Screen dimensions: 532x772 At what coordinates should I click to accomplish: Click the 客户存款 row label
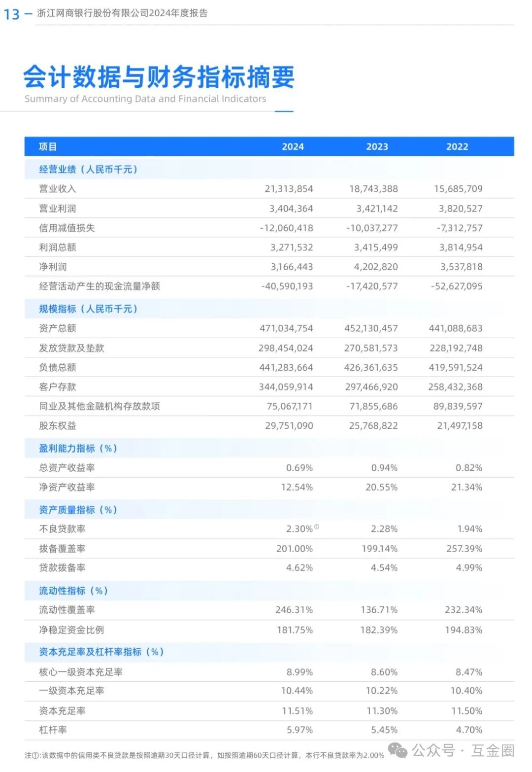(58, 387)
